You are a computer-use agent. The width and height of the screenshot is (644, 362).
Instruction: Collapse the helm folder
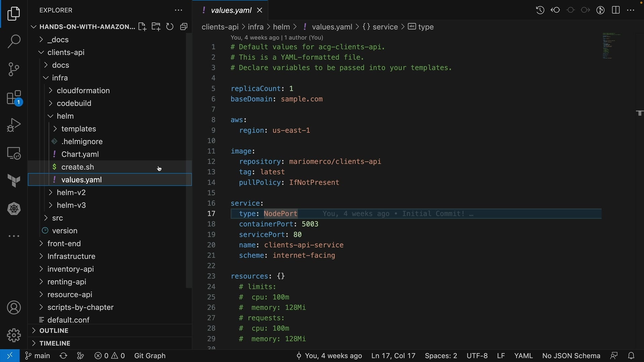coord(65,116)
